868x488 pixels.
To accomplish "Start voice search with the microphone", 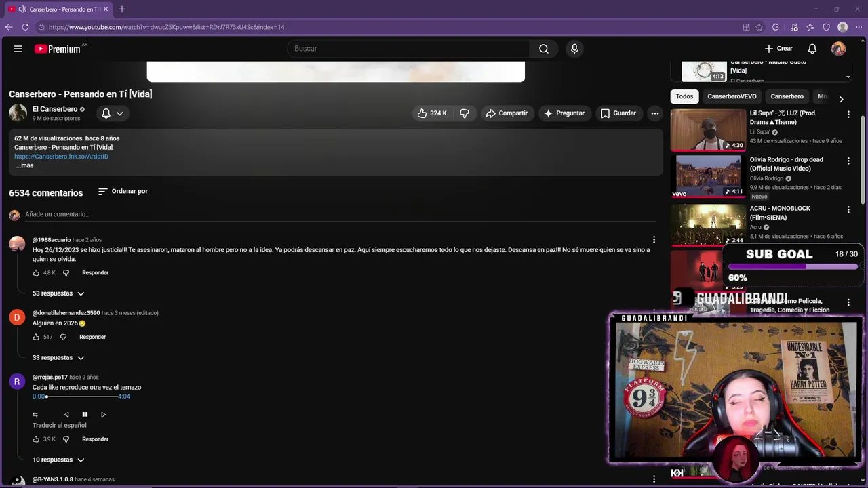I will coord(574,49).
